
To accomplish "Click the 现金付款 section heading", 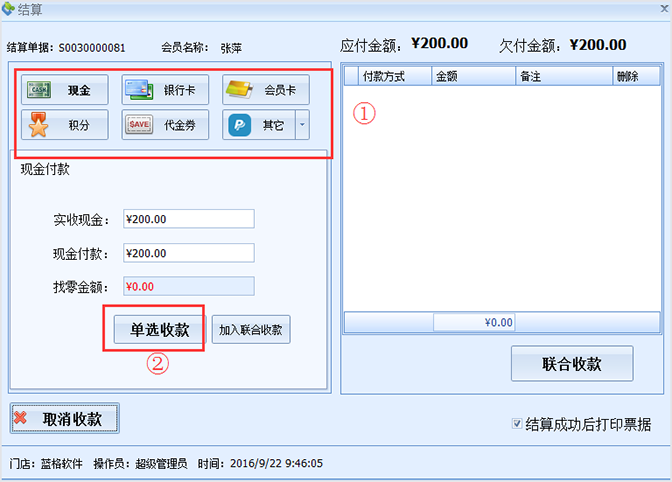I will [45, 169].
